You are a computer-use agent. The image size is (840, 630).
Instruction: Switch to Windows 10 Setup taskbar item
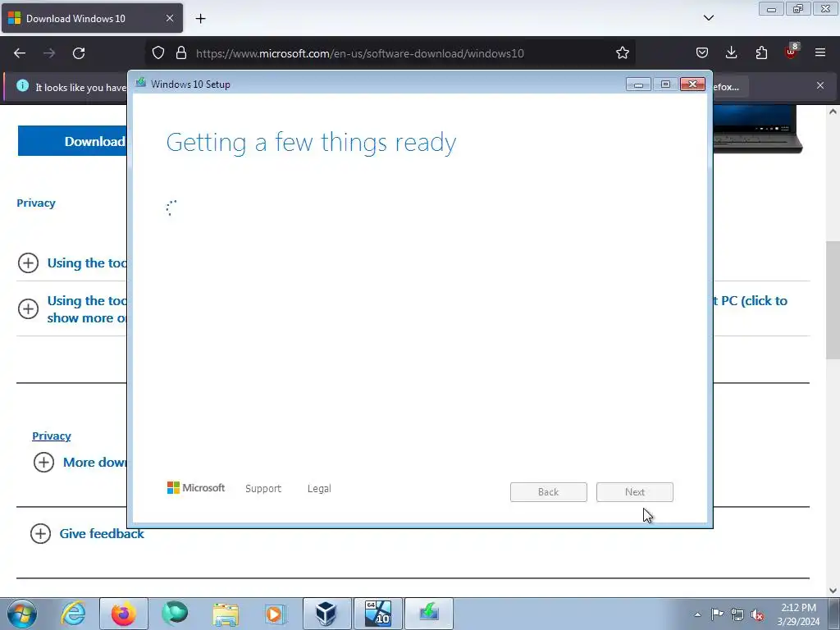pos(429,614)
